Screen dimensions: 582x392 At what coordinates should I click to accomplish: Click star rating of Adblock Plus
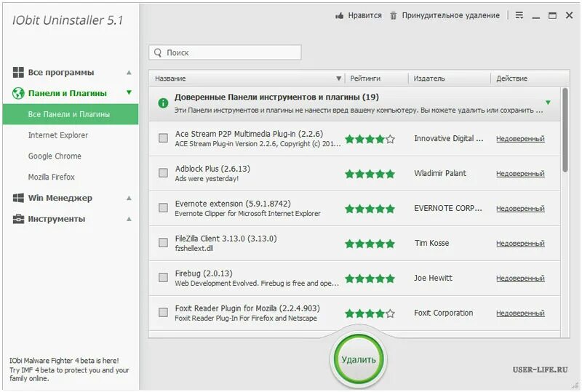point(370,174)
